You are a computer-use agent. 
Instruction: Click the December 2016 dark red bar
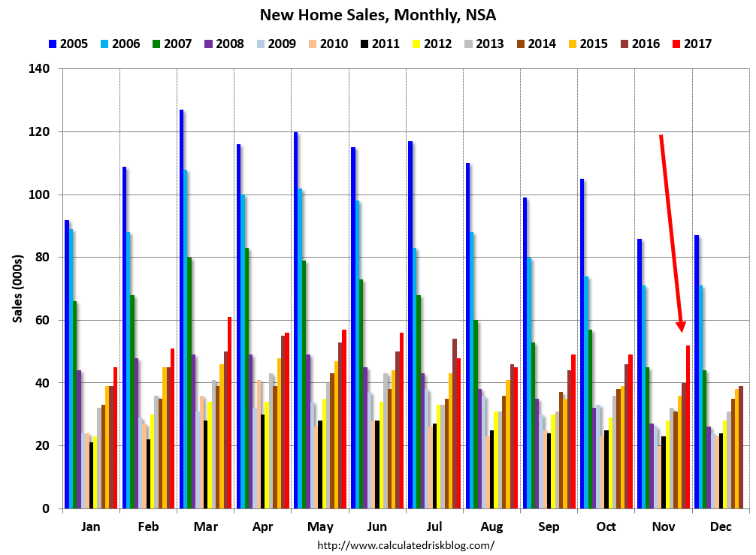[x=741, y=447]
